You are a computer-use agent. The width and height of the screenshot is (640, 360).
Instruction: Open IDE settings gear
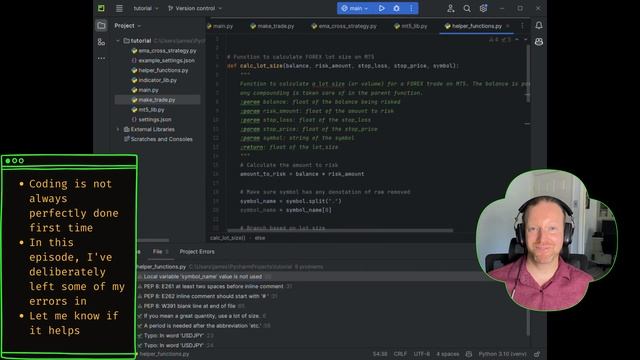tap(483, 8)
